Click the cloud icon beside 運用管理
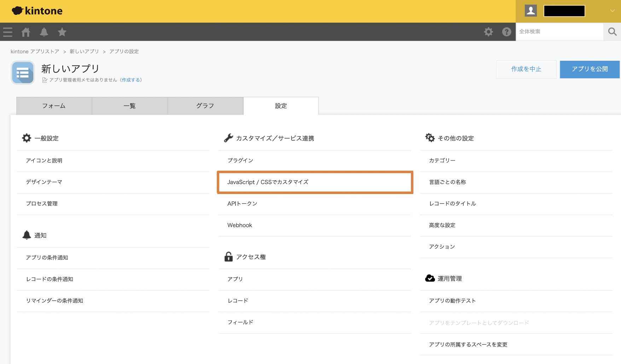Screen dimensions: 621x364 coord(430,278)
